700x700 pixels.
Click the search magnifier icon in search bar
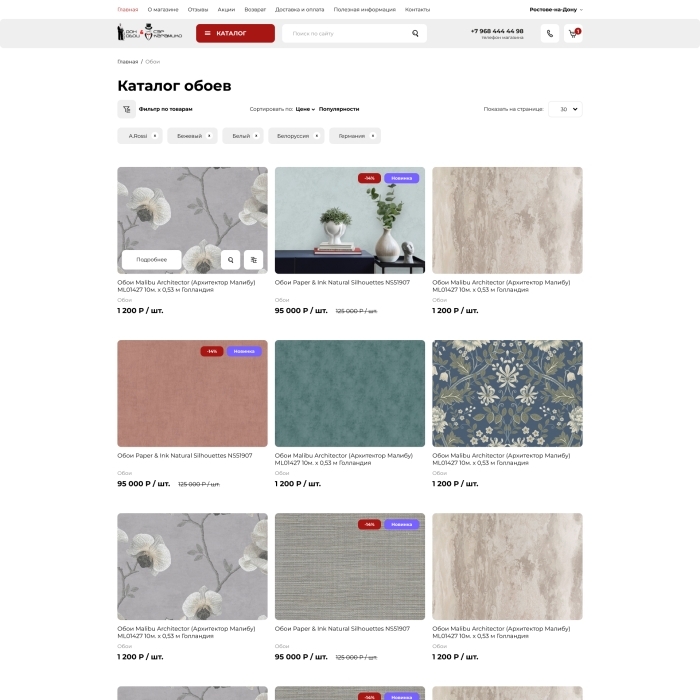415,33
